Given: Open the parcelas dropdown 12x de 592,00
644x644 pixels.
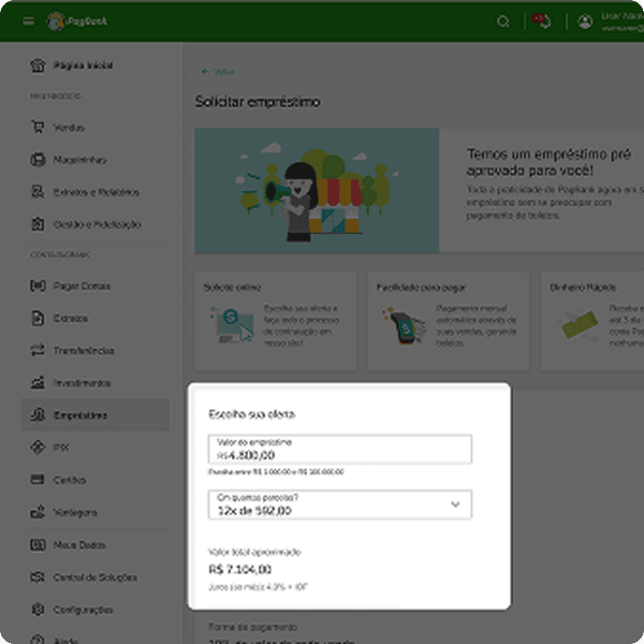Looking at the screenshot, I should click(x=340, y=505).
